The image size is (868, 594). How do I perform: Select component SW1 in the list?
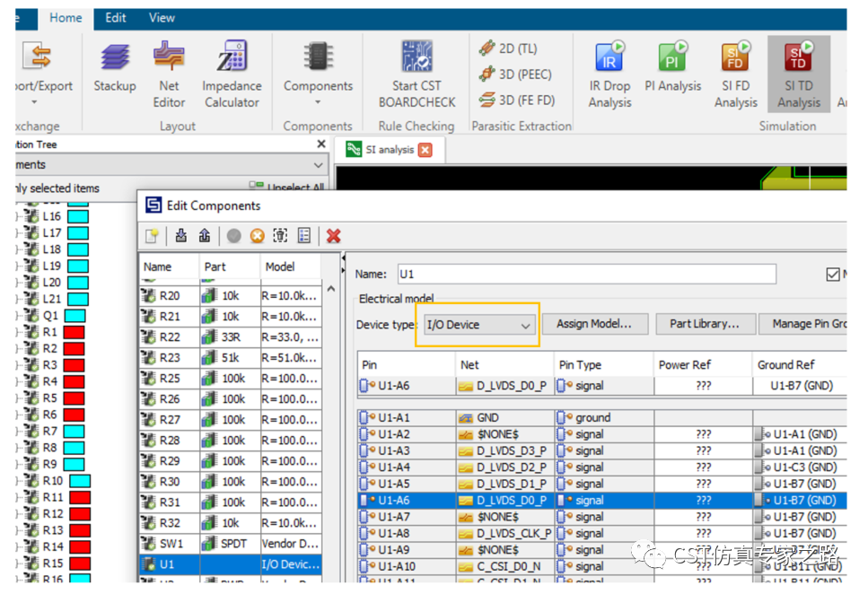[x=231, y=544]
